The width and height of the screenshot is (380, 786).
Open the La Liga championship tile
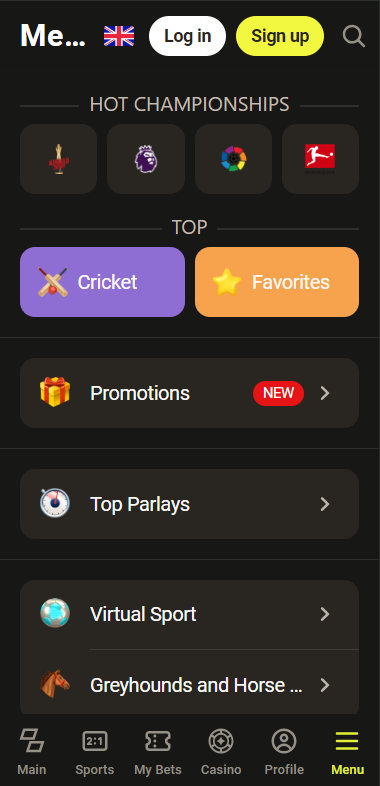click(x=234, y=159)
